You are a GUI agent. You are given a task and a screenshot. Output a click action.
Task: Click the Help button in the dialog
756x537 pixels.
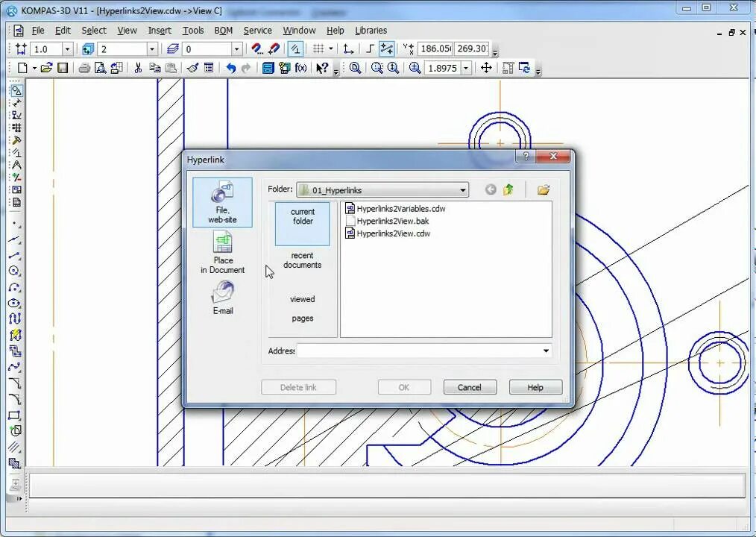click(535, 387)
